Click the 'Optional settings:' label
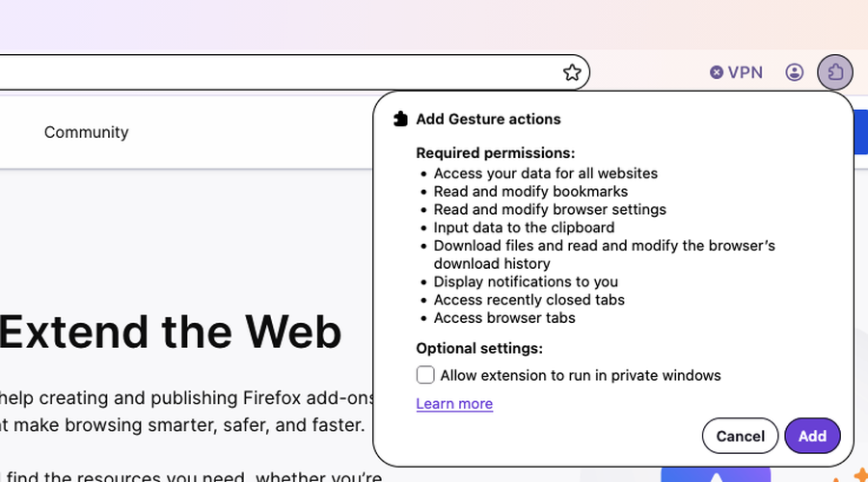 point(479,348)
